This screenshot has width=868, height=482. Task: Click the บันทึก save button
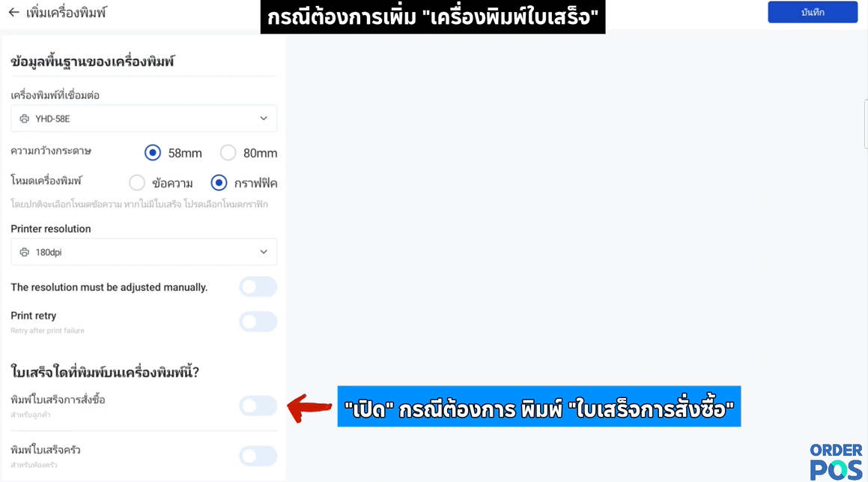813,12
